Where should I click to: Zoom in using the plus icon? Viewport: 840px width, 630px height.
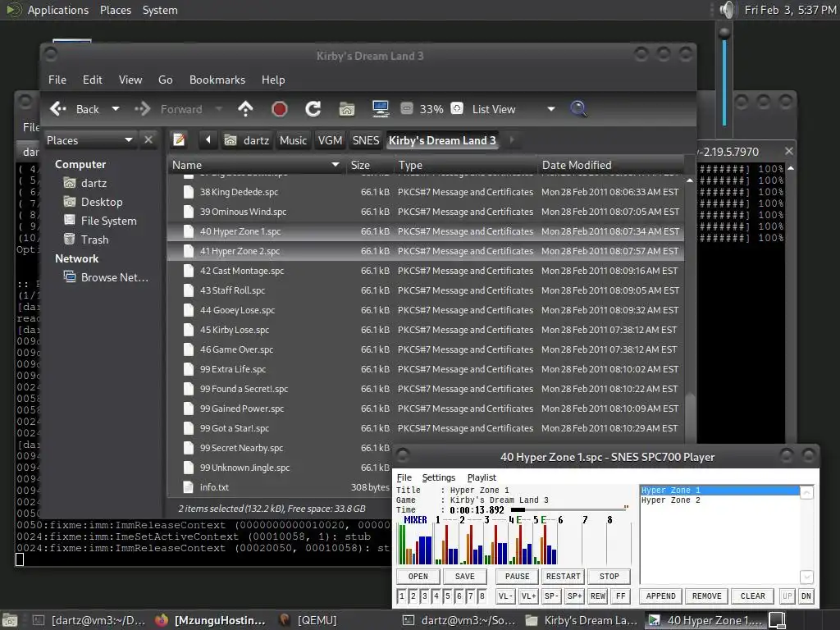click(457, 109)
